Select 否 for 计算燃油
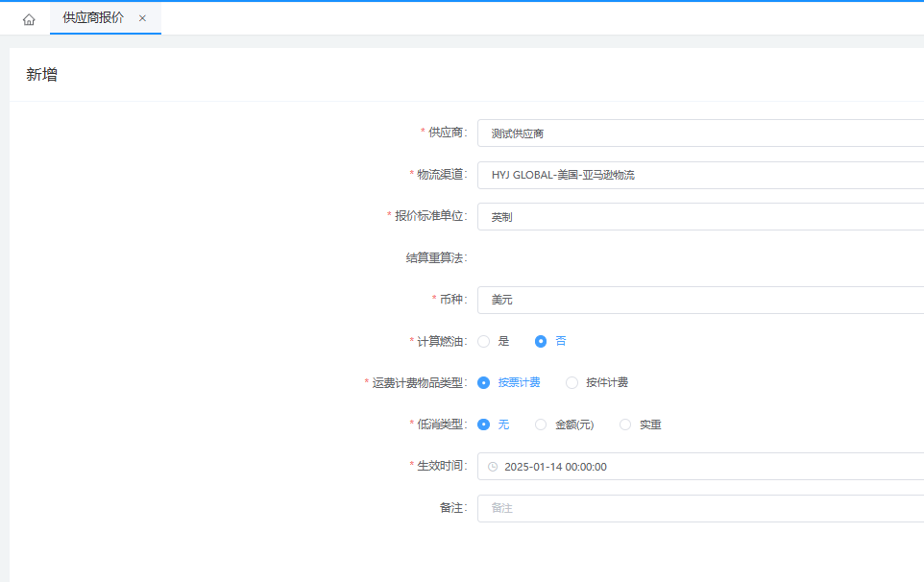Screen dimensions: 924x582 [541, 341]
